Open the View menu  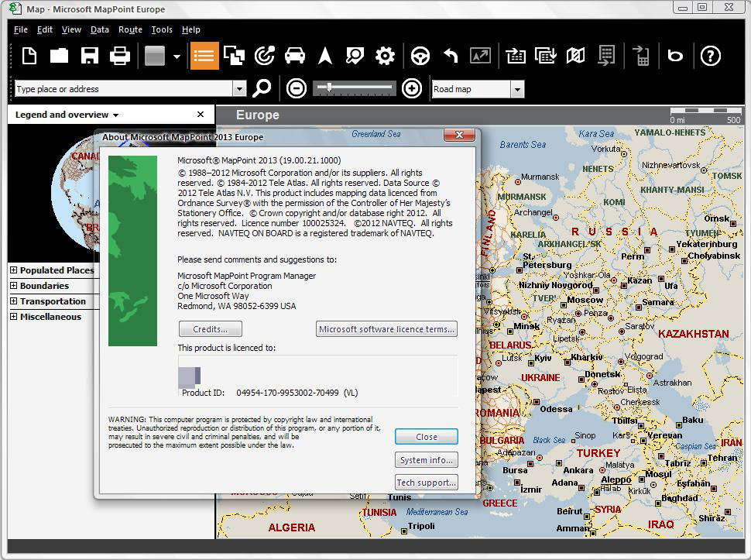(x=71, y=29)
